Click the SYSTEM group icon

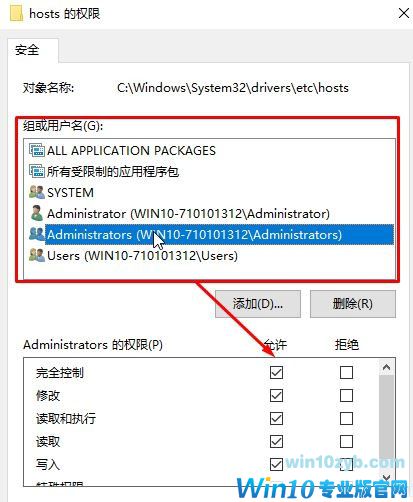(x=37, y=192)
